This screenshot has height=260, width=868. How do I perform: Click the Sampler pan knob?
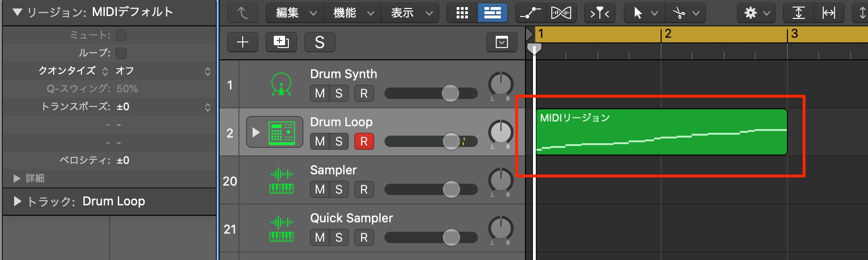pos(500,180)
